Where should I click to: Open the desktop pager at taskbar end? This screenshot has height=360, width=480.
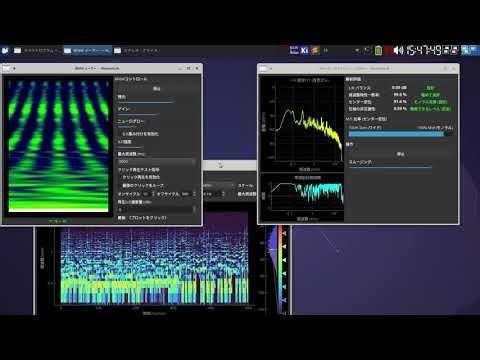tap(470, 50)
